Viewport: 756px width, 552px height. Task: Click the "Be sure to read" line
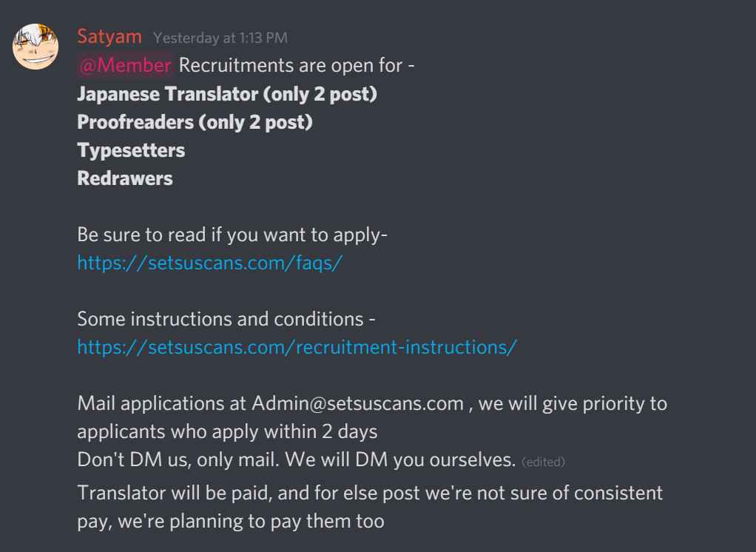[233, 236]
